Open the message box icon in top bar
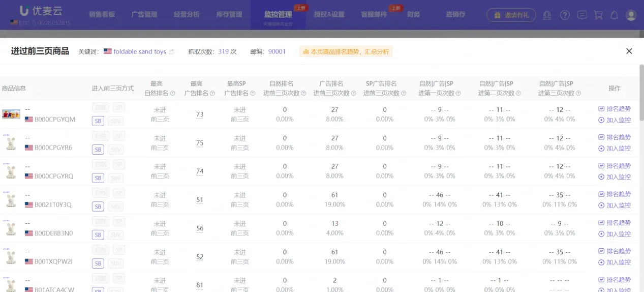This screenshot has height=292, width=644. pos(582,15)
